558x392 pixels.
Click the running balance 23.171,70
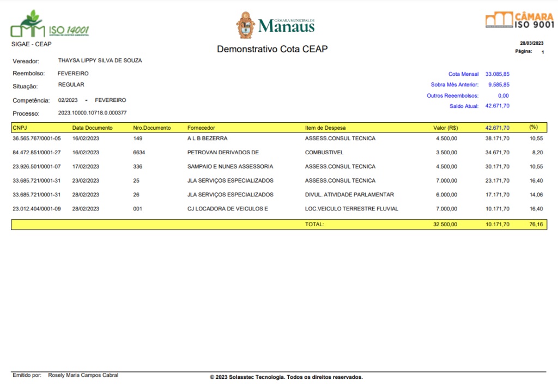[497, 181]
